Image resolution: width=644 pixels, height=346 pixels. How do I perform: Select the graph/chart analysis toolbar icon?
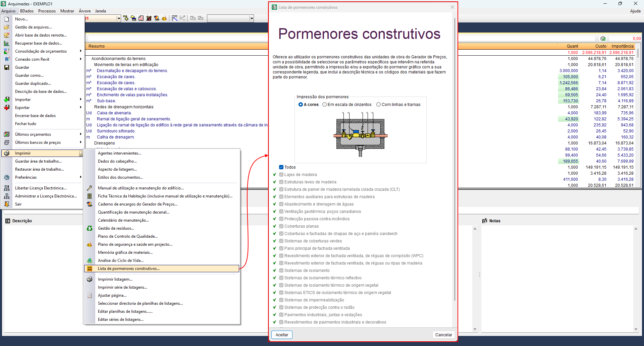[x=182, y=18]
